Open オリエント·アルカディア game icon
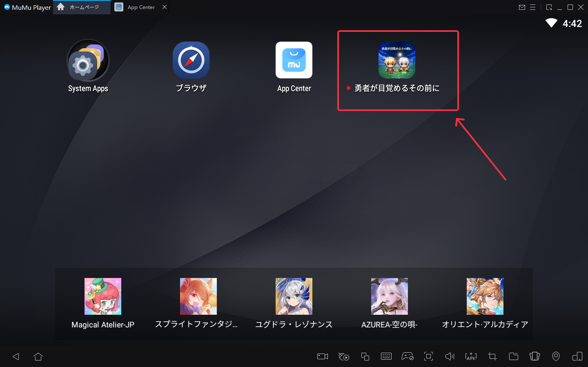 (x=485, y=296)
